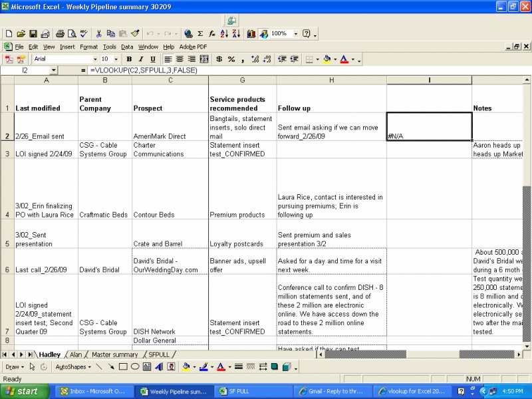Image resolution: width=532 pixels, height=399 pixels.
Task: Click the Insert Hyperlink globe icon
Action: 188,34
